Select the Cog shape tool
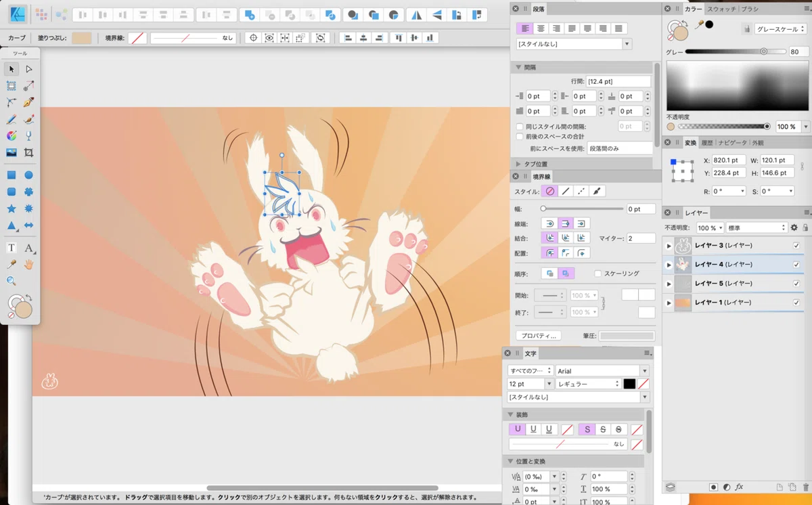812x505 pixels. [x=29, y=192]
